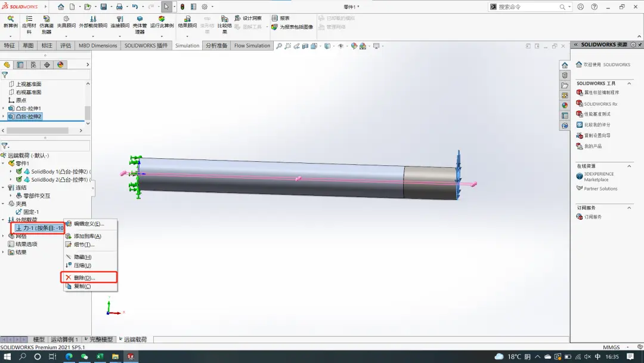Click 报表 (Report) button
This screenshot has width=644, height=363.
click(x=280, y=18)
